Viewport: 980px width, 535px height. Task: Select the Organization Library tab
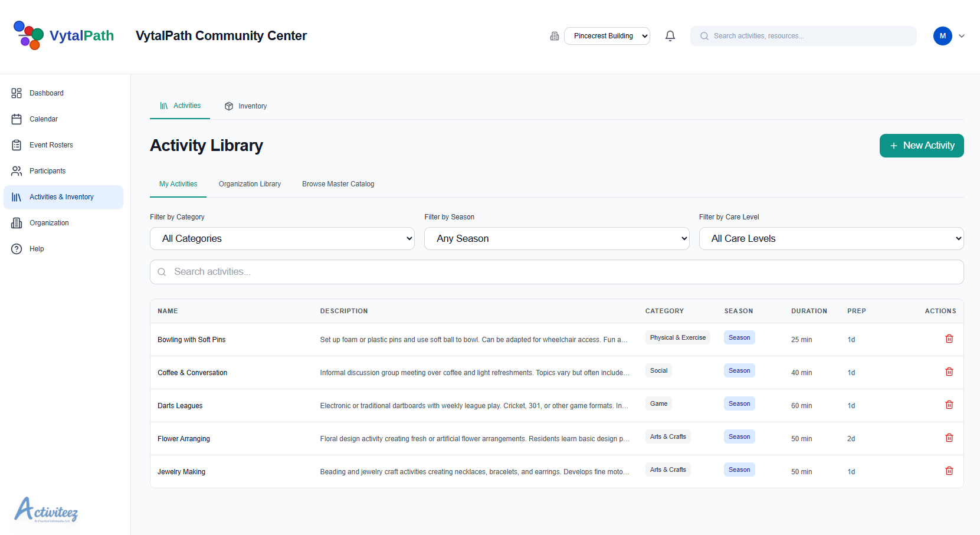250,183
